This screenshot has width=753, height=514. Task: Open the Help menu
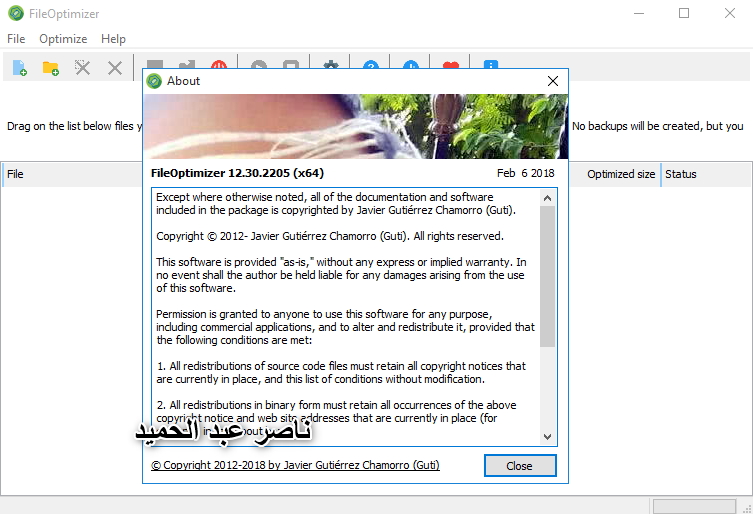[113, 39]
